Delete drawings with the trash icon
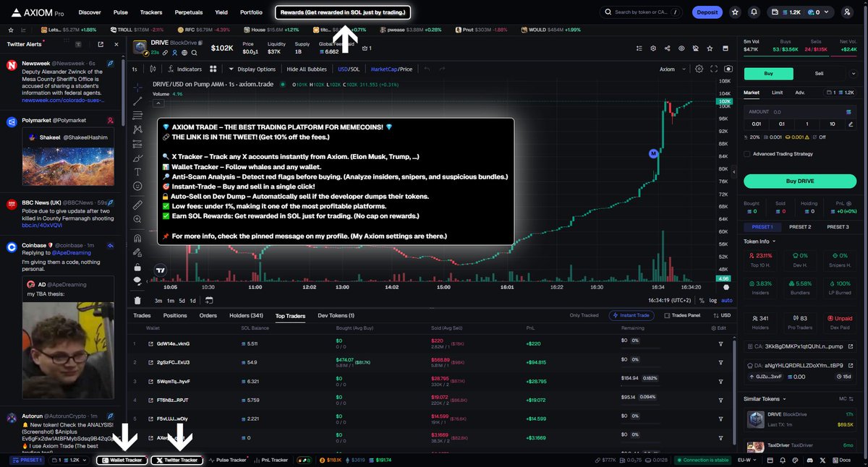The image size is (868, 467). 137,300
